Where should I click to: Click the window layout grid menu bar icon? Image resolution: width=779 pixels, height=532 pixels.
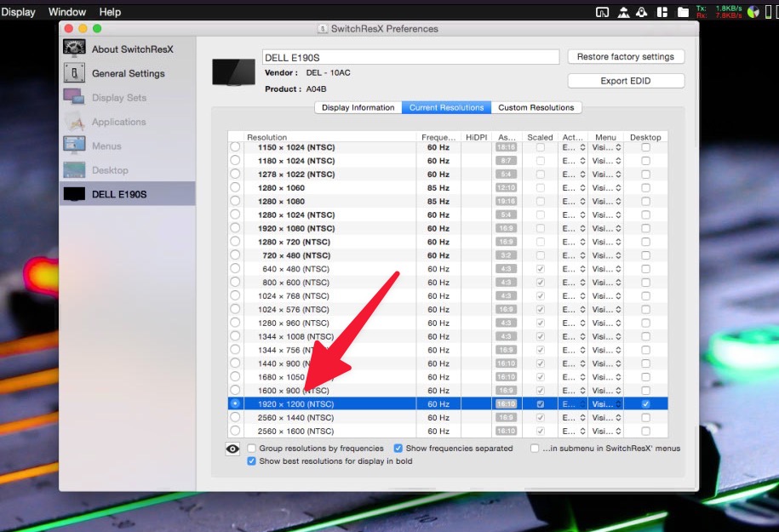point(662,12)
